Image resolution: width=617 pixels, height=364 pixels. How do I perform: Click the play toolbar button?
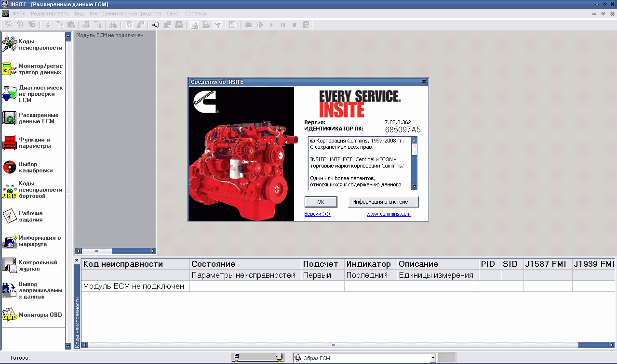coord(271,25)
